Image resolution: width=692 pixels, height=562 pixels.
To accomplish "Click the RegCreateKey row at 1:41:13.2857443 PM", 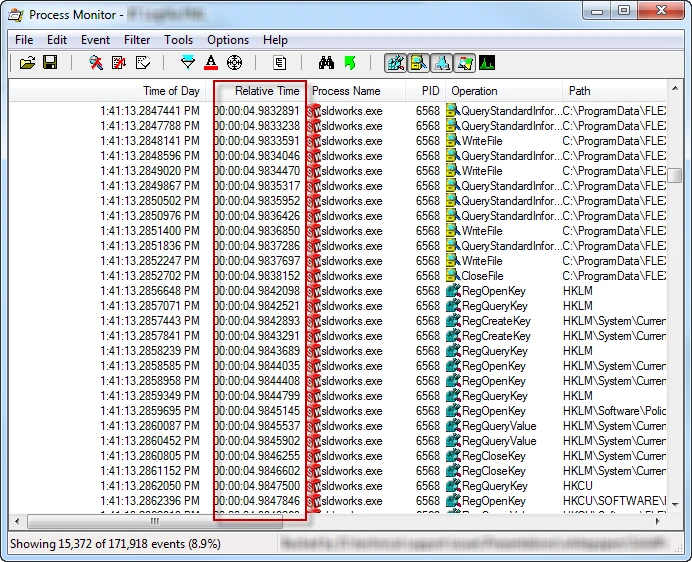I will tap(338, 321).
